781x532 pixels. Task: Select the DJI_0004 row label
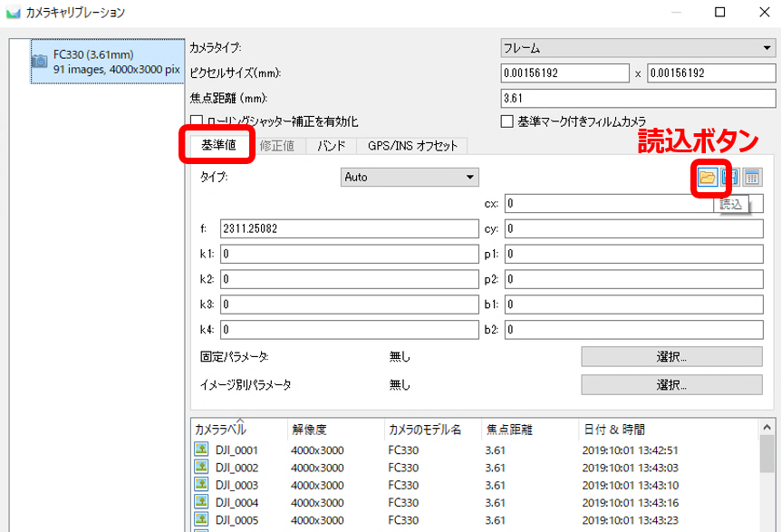coord(236,503)
